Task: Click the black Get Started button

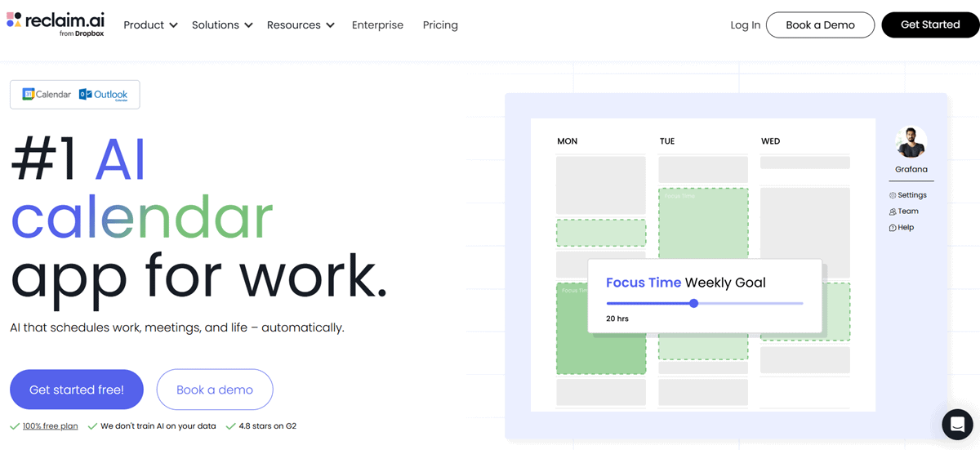Action: pos(930,25)
